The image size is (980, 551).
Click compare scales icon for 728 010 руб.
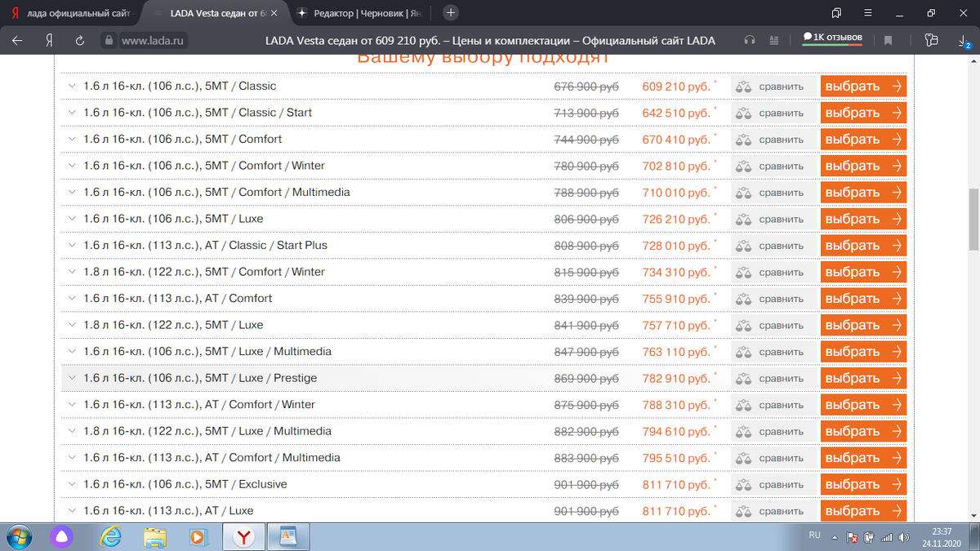point(743,246)
